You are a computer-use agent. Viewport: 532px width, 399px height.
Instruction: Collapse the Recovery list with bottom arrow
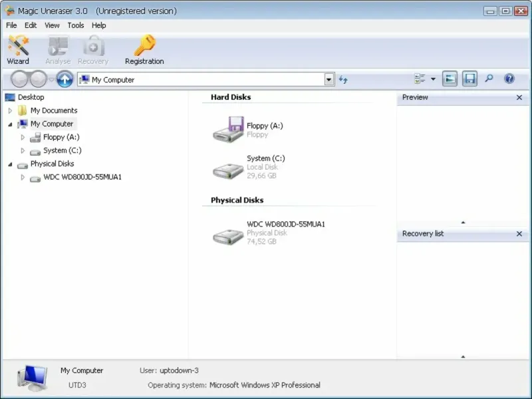pyautogui.click(x=463, y=356)
